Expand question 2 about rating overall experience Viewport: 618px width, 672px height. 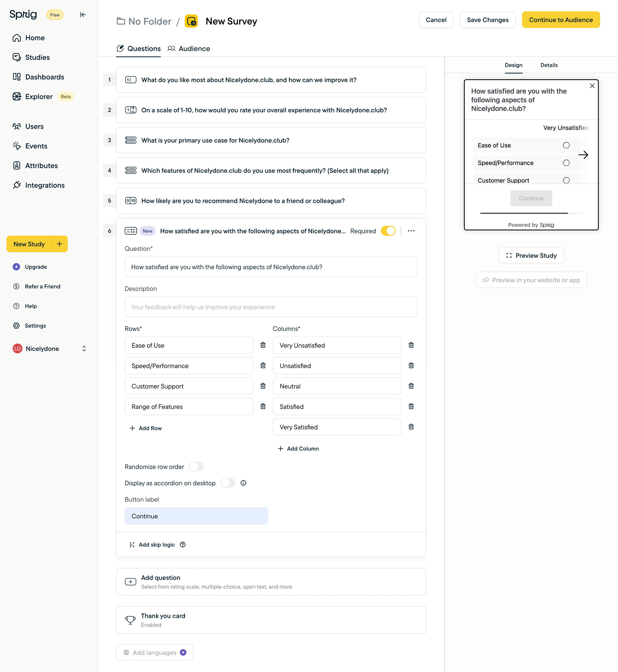[x=271, y=110]
